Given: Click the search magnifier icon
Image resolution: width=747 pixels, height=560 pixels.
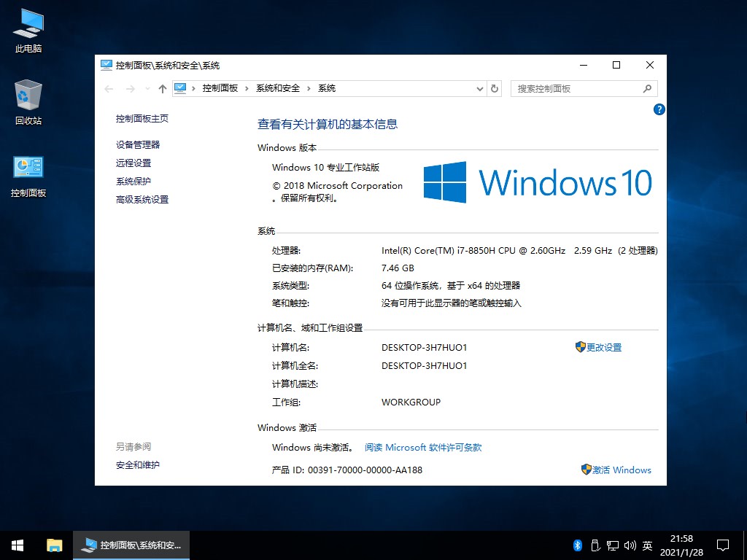Looking at the screenshot, I should 647,88.
